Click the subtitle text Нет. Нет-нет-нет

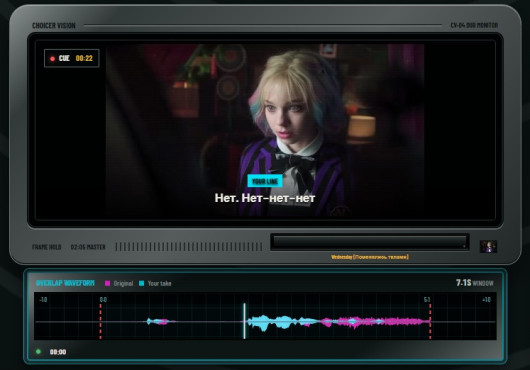coord(265,198)
